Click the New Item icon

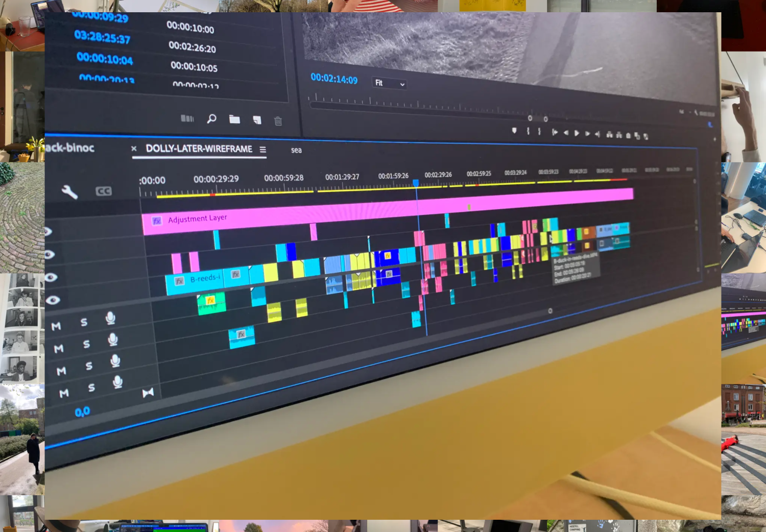pos(257,120)
